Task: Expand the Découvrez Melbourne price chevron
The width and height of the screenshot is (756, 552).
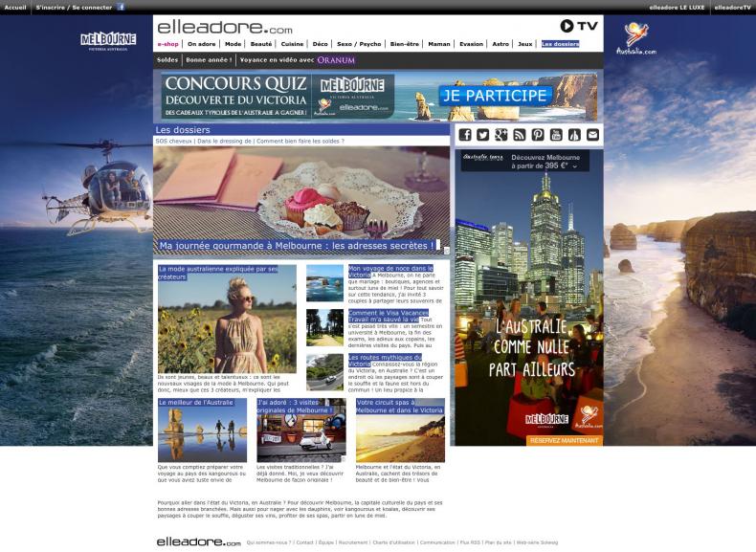Action: click(x=575, y=166)
